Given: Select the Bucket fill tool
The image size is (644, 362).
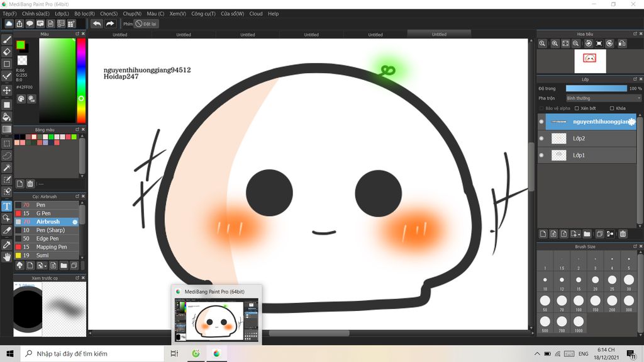Looking at the screenshot, I should 6,117.
